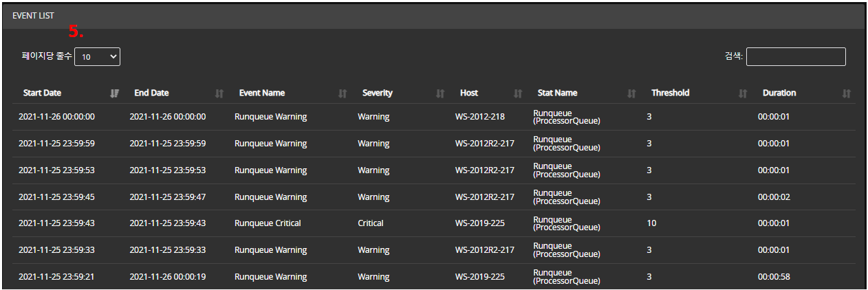The height and width of the screenshot is (290, 868).
Task: Click the Duration column sort icon
Action: point(847,93)
